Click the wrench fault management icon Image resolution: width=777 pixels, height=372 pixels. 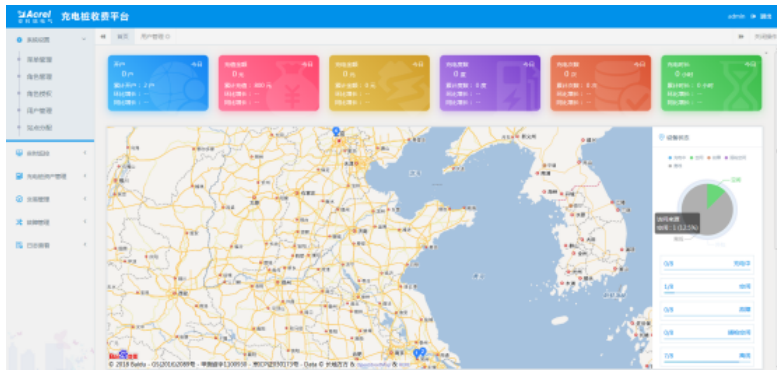point(19,222)
